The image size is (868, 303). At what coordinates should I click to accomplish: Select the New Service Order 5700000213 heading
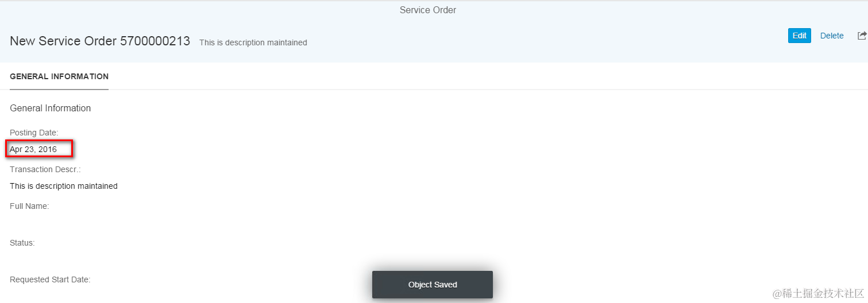point(100,41)
